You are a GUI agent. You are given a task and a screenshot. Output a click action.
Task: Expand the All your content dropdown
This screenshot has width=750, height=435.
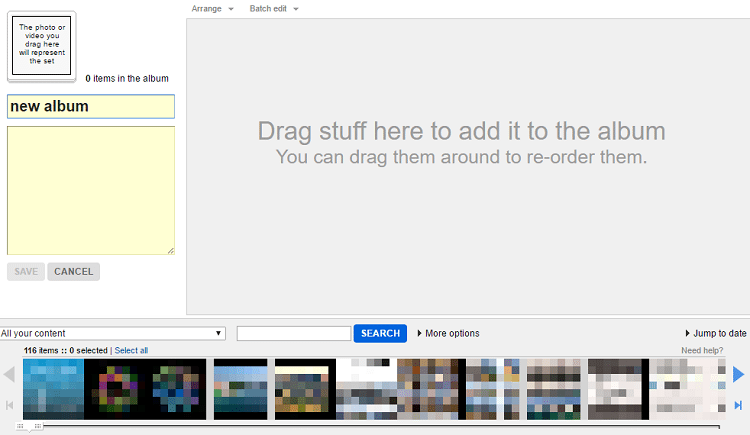(x=113, y=333)
